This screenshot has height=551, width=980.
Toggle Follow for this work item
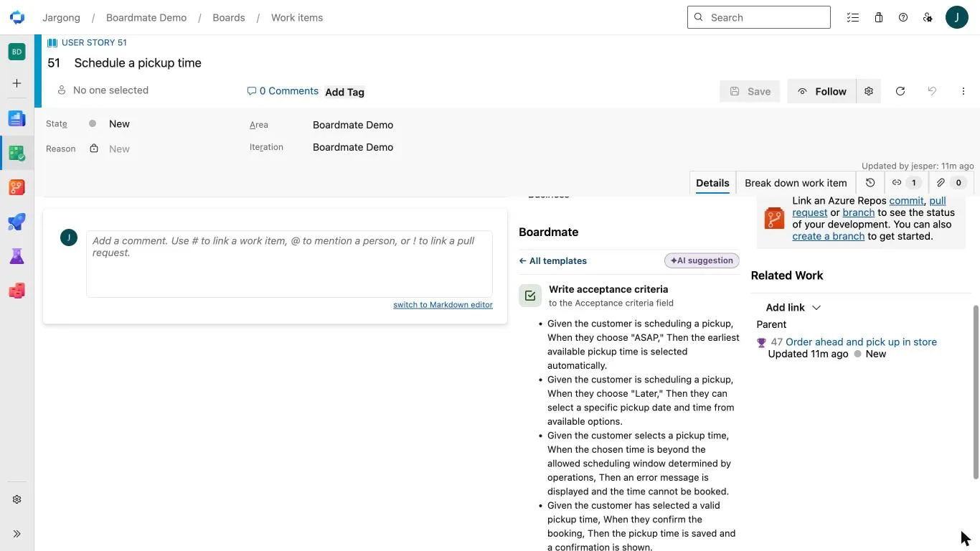pos(821,91)
